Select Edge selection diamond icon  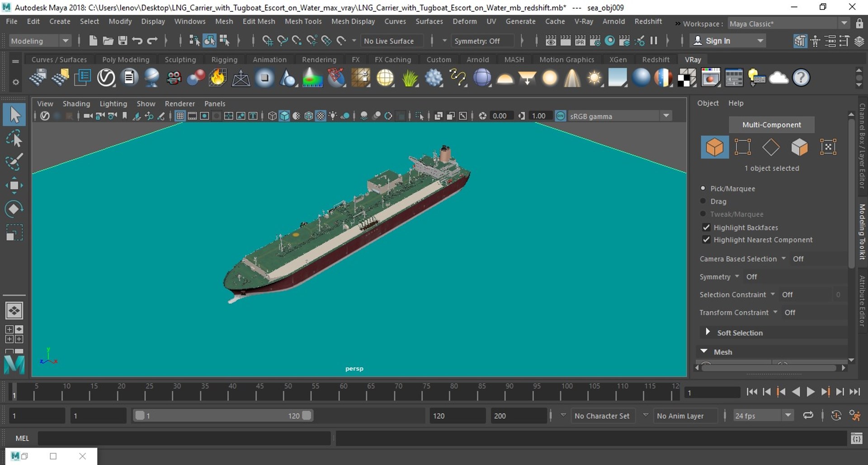tap(771, 147)
